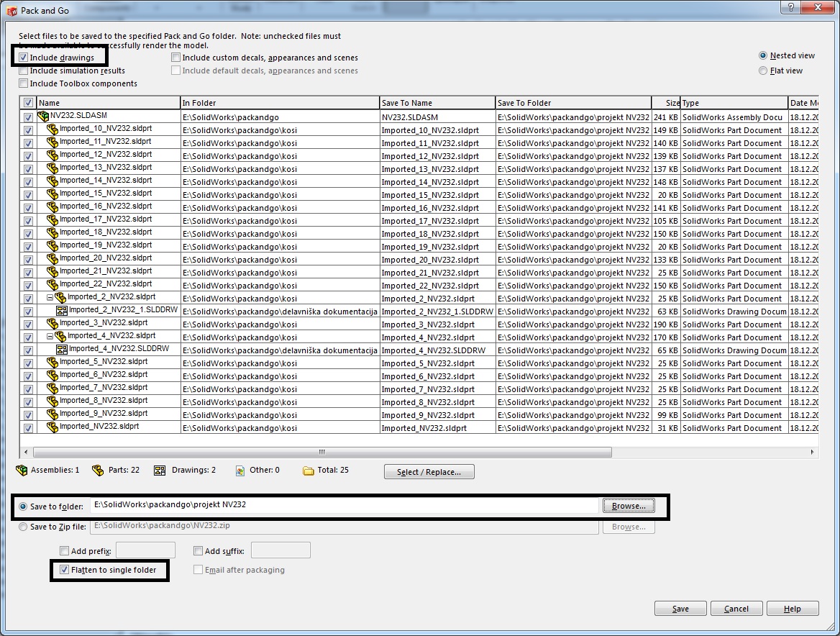Choose the Save to Zip file option
This screenshot has width=840, height=636.
click(x=24, y=527)
